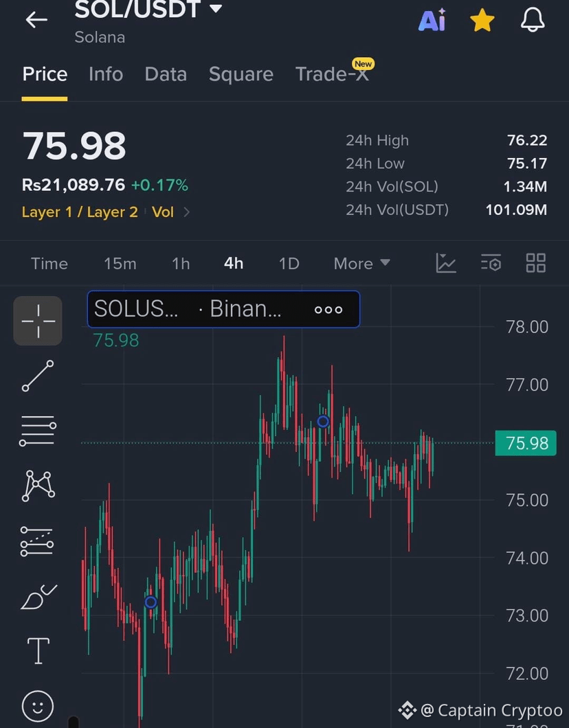Open legend three-dots options menu
Screen dimensions: 569x728
(x=328, y=310)
